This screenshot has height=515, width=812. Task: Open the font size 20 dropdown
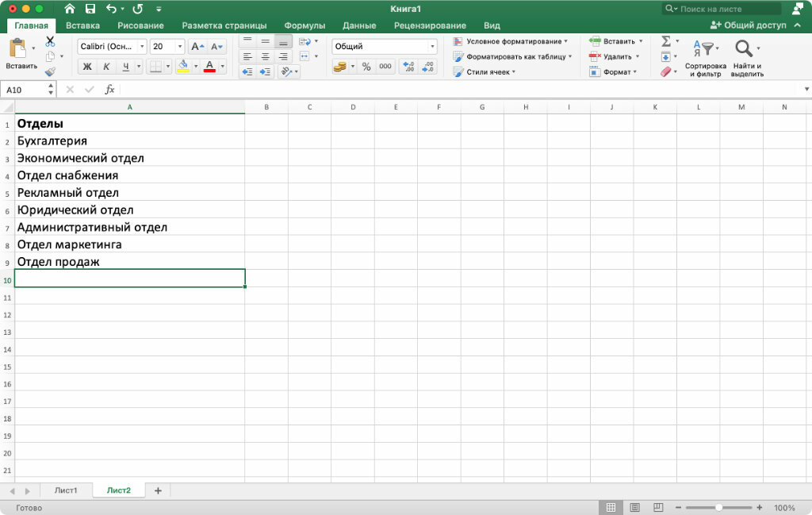pos(180,47)
